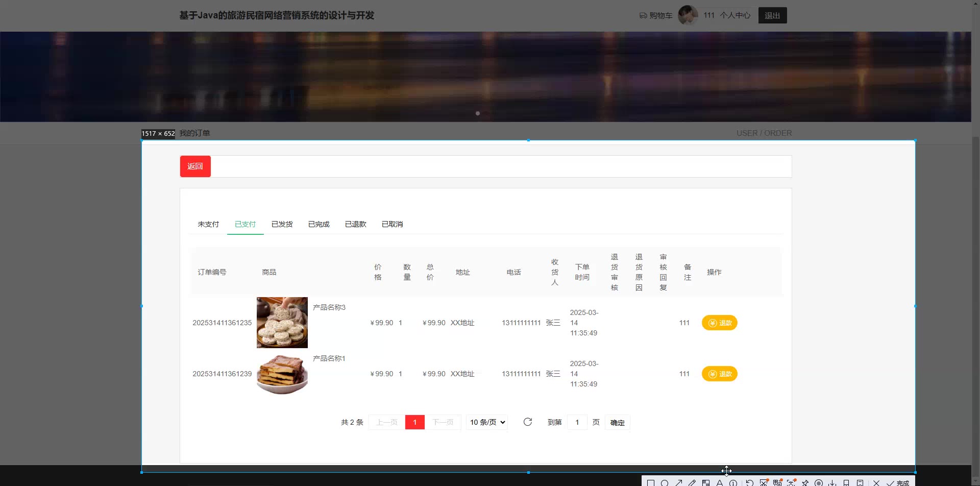Open the 购物车 link
The width and height of the screenshot is (980, 486).
click(x=661, y=16)
